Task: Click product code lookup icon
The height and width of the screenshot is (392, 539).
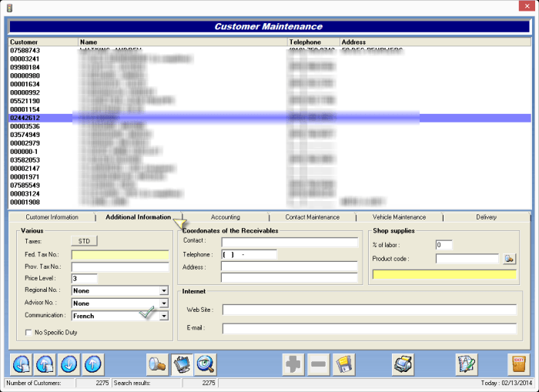Action: (x=510, y=259)
